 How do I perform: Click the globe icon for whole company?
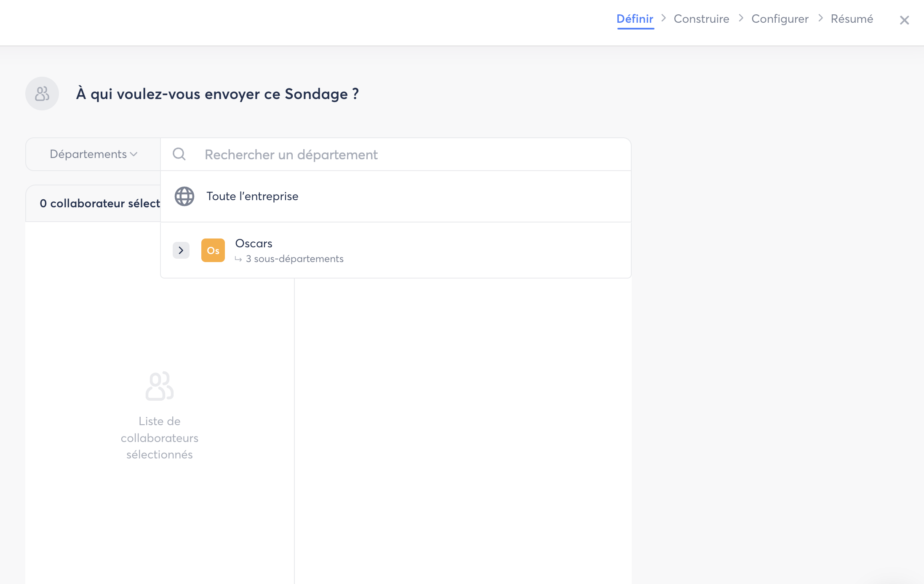(x=184, y=196)
